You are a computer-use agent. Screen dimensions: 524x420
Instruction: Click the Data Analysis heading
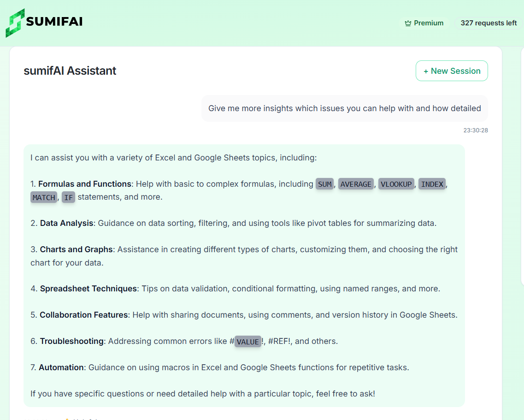coord(66,223)
